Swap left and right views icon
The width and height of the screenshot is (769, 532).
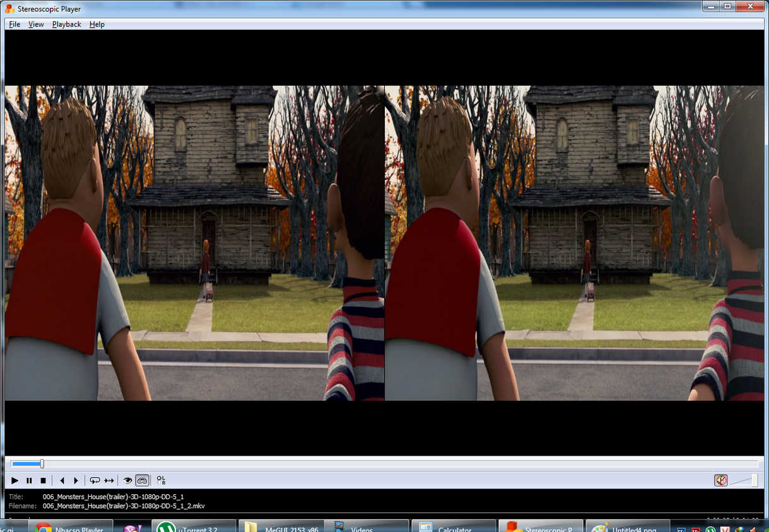(161, 480)
